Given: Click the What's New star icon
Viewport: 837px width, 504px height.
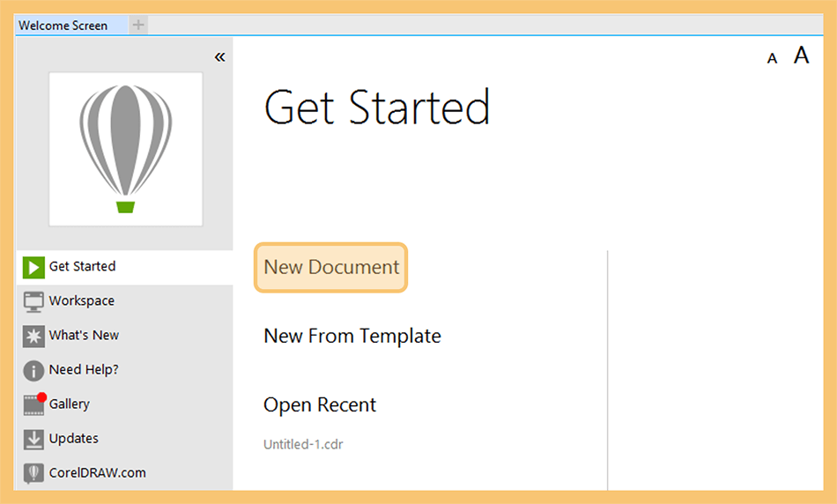Looking at the screenshot, I should pos(33,336).
